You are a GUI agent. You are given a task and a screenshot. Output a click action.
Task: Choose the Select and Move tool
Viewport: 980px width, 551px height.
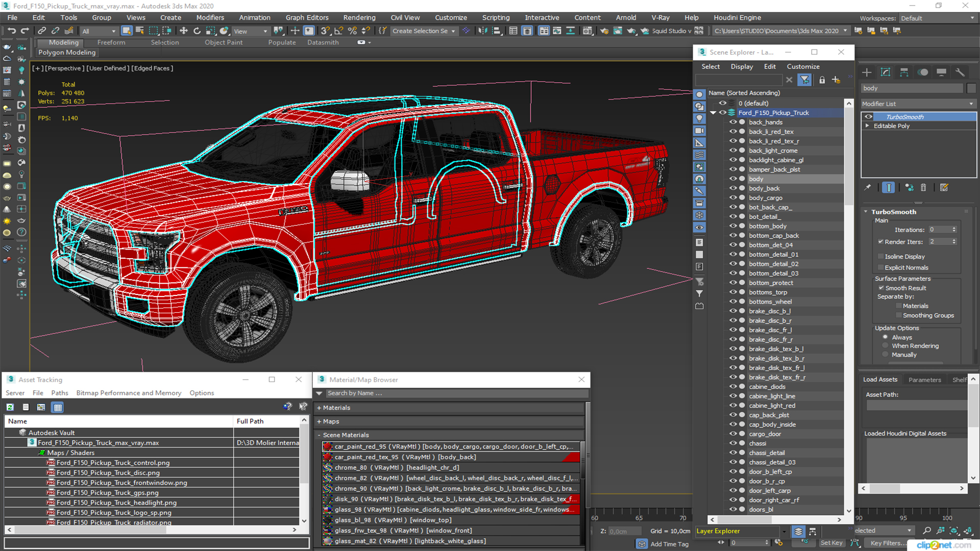click(x=184, y=31)
